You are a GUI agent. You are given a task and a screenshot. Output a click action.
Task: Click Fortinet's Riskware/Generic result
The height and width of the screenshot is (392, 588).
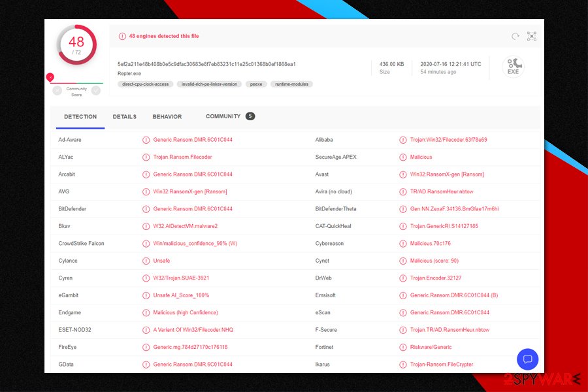pyautogui.click(x=431, y=347)
